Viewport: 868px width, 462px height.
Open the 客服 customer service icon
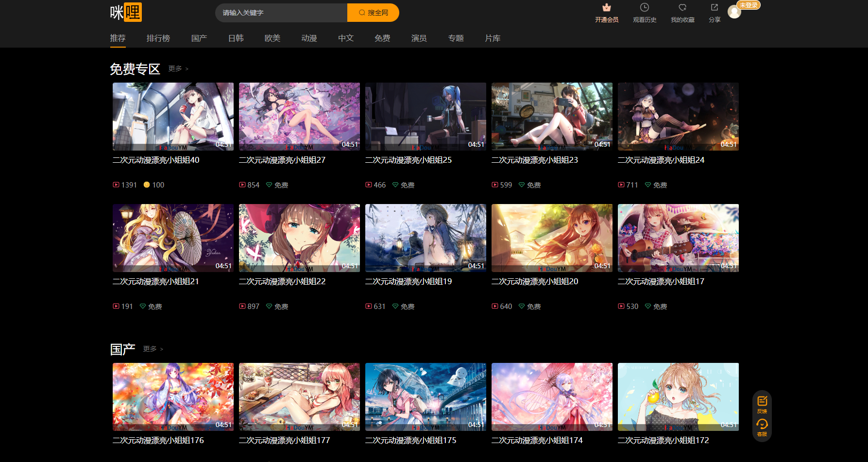pos(762,425)
